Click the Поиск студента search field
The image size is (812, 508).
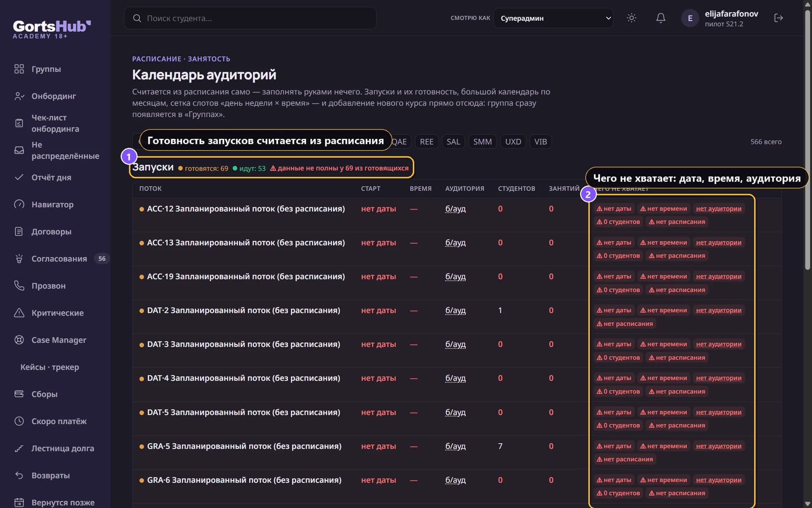(x=250, y=18)
